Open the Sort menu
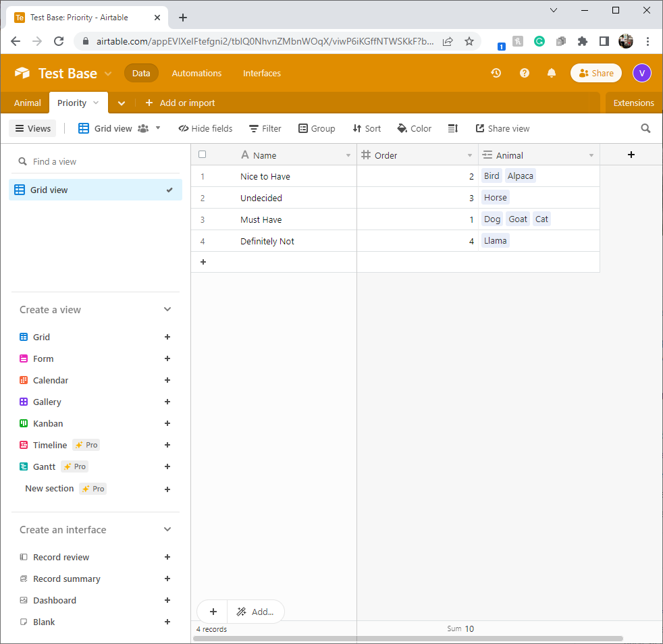663x644 pixels. [x=367, y=128]
